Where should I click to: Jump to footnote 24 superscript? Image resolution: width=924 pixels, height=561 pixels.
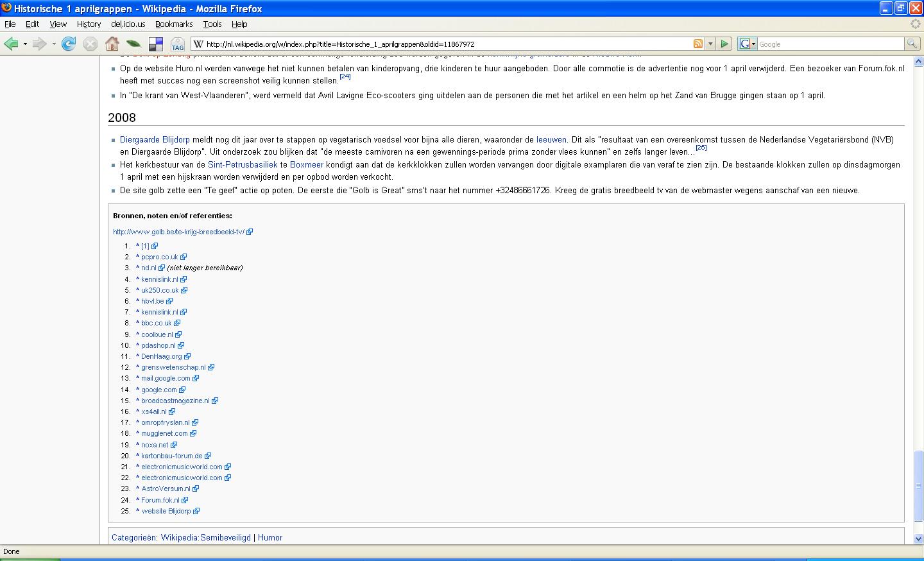tap(345, 76)
